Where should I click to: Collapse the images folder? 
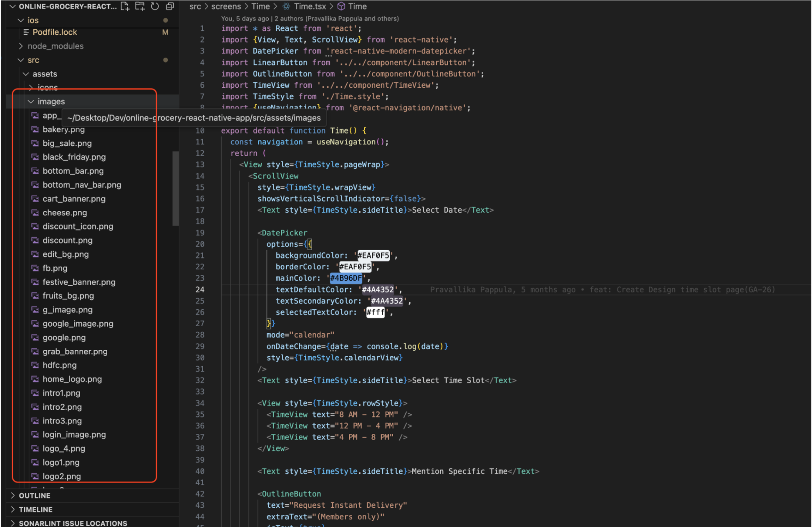[x=30, y=101]
